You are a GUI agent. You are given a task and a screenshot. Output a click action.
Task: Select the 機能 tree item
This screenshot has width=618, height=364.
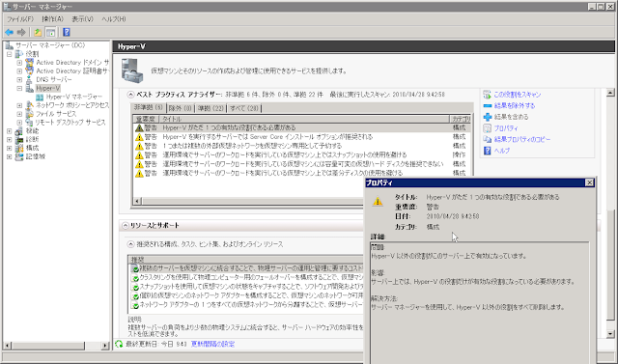pos(32,130)
